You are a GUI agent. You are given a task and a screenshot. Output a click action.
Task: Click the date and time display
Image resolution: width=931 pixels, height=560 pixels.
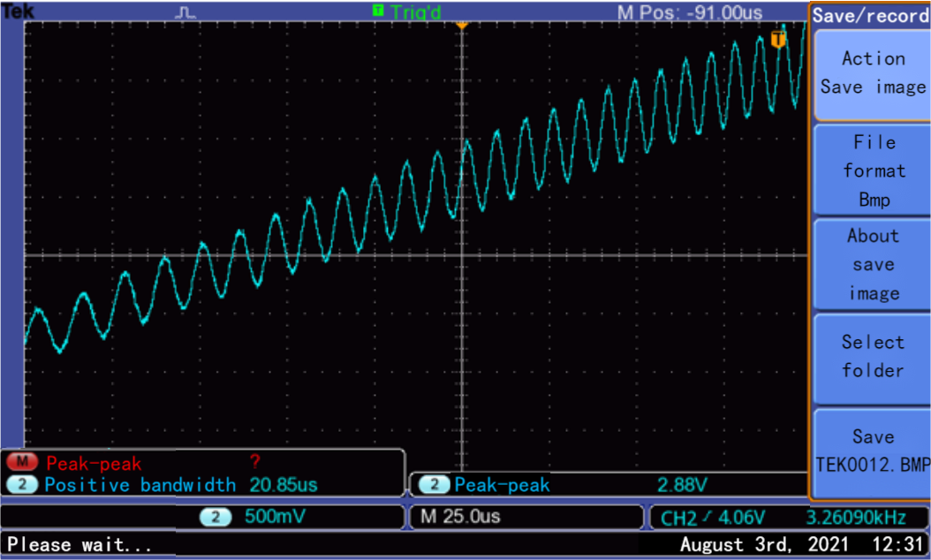(x=801, y=542)
